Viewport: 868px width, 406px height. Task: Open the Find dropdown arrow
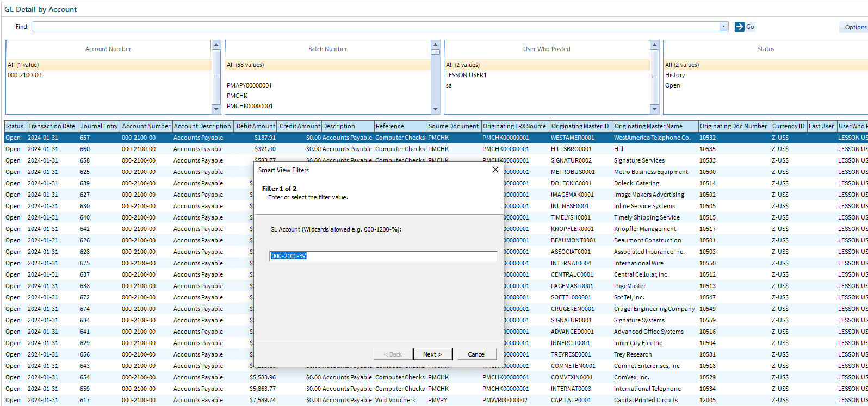(723, 27)
